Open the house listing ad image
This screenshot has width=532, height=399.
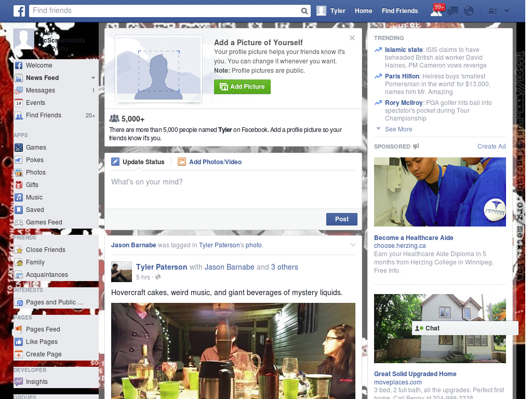pos(440,328)
